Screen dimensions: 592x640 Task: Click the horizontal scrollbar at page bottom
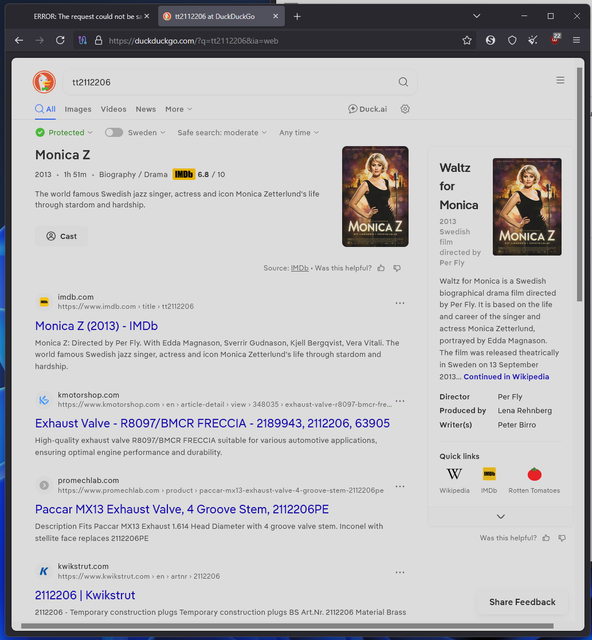tap(287, 626)
